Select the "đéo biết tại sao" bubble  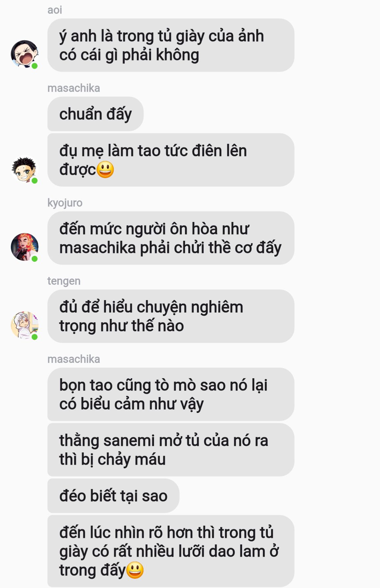pos(113,496)
